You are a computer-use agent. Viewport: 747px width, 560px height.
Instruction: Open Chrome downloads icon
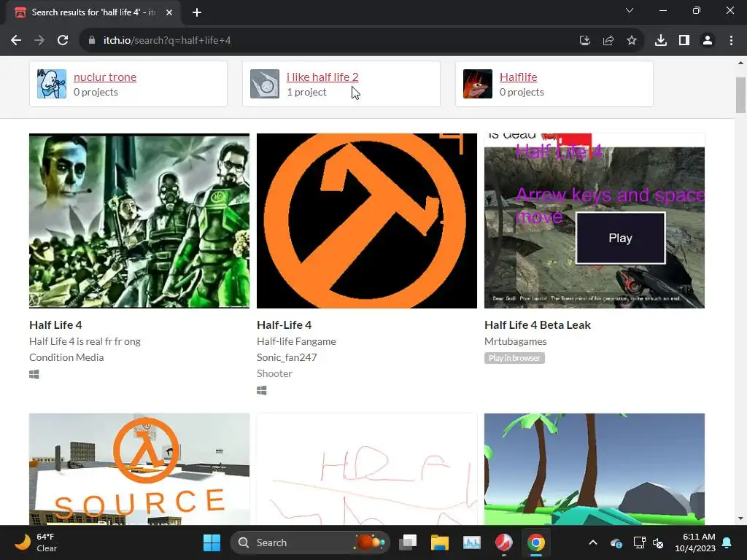tap(661, 41)
